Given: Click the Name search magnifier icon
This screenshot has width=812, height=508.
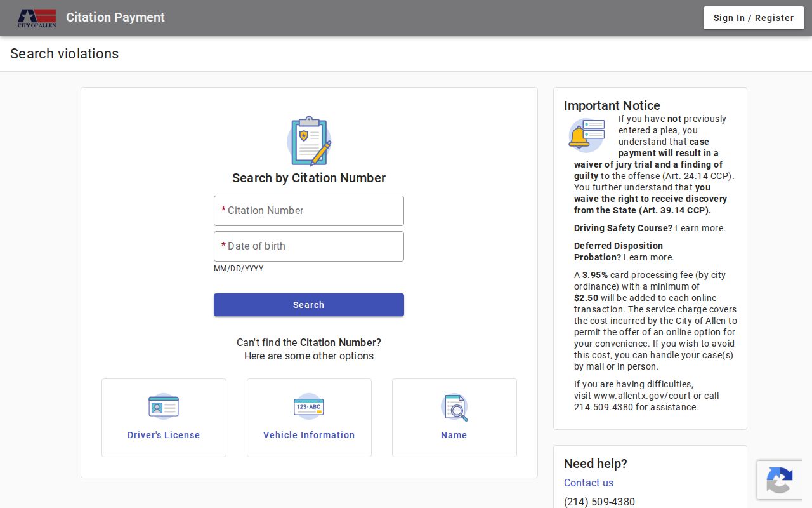Looking at the screenshot, I should pyautogui.click(x=454, y=407).
